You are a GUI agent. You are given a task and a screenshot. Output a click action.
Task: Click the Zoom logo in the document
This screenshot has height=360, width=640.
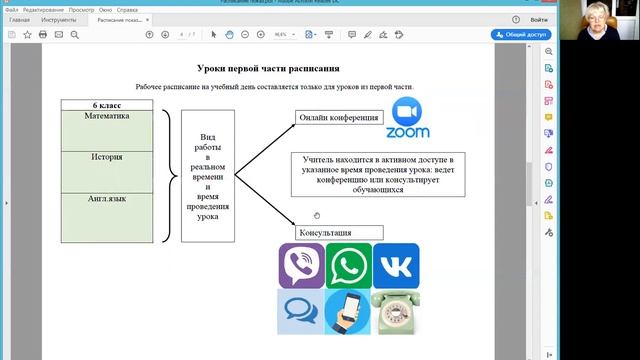(x=408, y=118)
